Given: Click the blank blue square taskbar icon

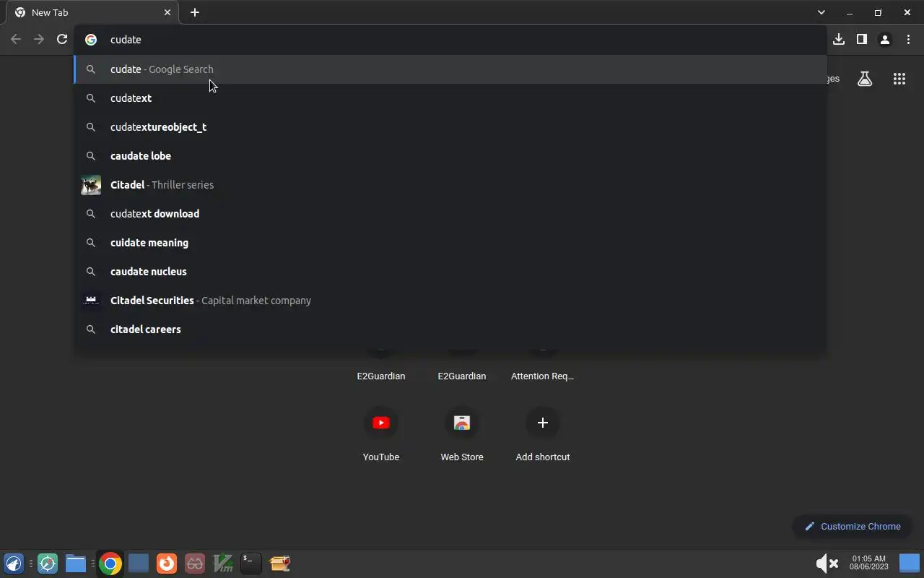Looking at the screenshot, I should [139, 564].
